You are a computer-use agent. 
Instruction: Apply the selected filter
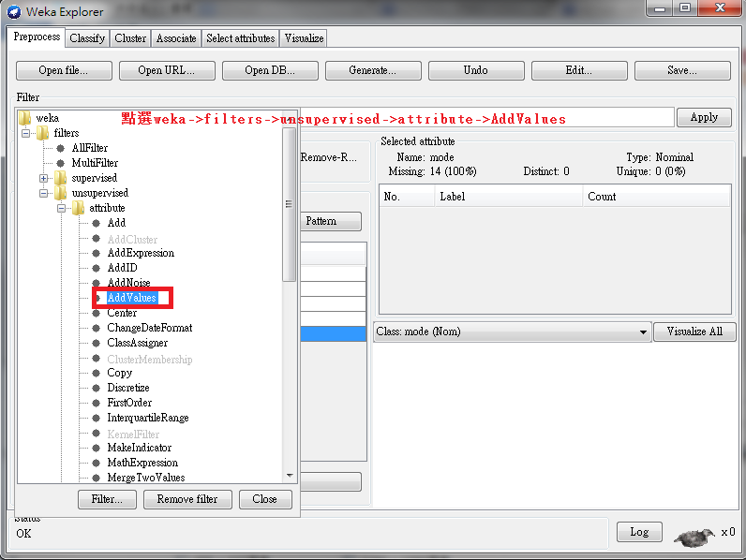click(704, 117)
